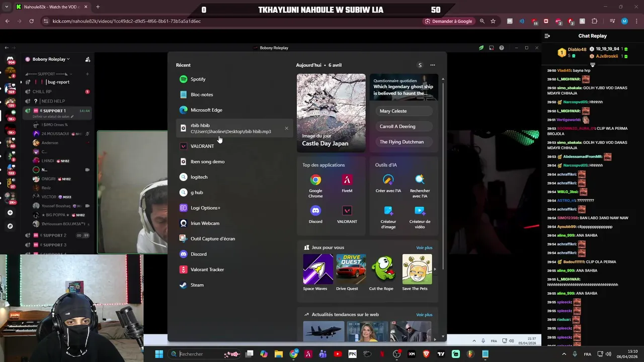Open Spotify from the Récent list
644x362 pixels.
point(234,79)
